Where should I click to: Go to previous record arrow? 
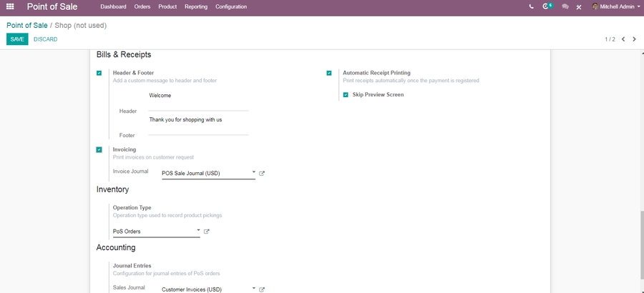[623, 39]
